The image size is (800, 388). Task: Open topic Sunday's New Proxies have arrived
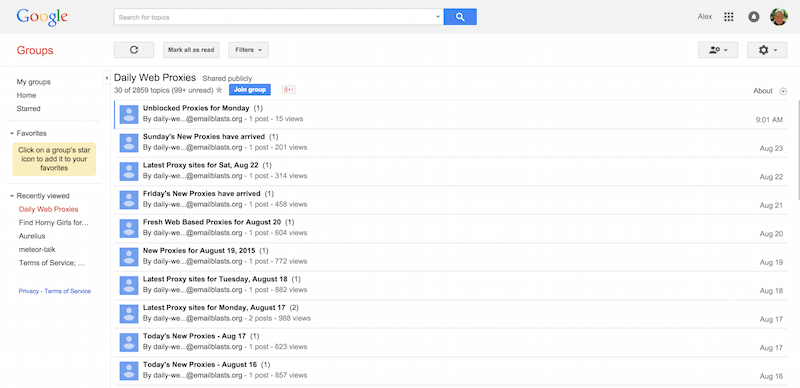coord(204,137)
